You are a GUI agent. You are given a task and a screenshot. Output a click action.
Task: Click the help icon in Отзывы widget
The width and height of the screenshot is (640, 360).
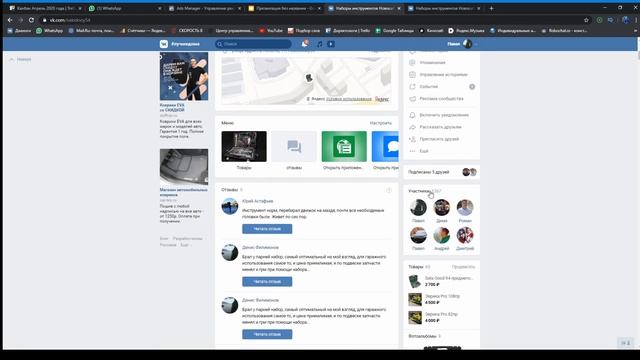click(389, 190)
